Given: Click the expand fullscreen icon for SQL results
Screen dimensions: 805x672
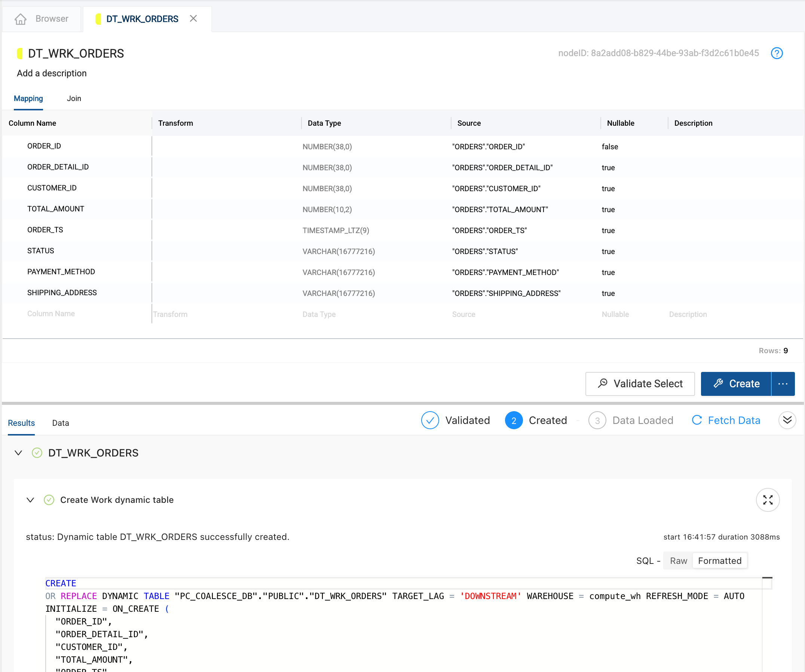Looking at the screenshot, I should pyautogui.click(x=768, y=500).
